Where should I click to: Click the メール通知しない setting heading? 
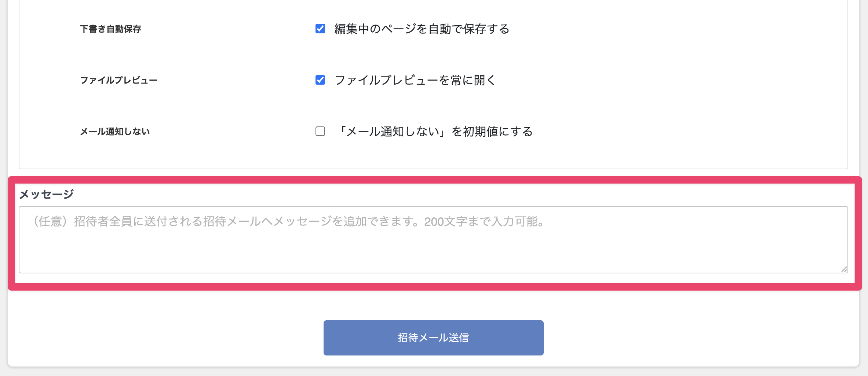(x=115, y=132)
